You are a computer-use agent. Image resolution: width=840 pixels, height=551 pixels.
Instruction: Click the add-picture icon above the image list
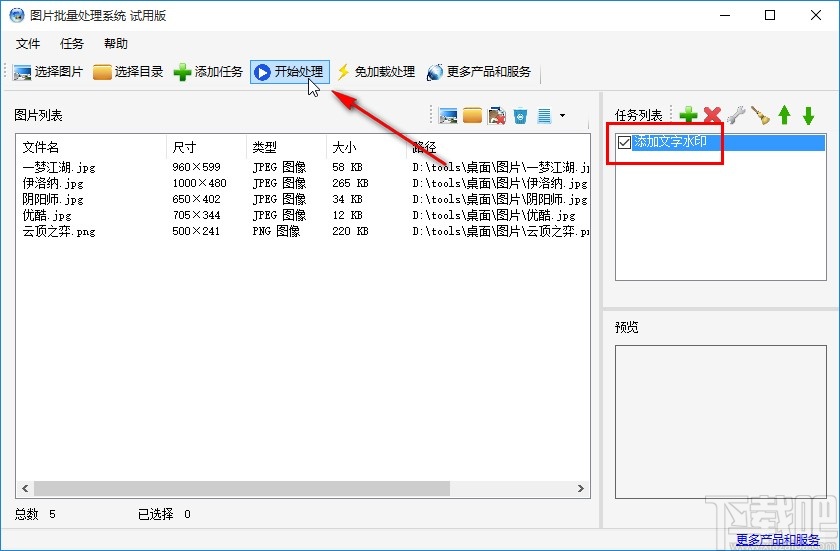pos(448,115)
